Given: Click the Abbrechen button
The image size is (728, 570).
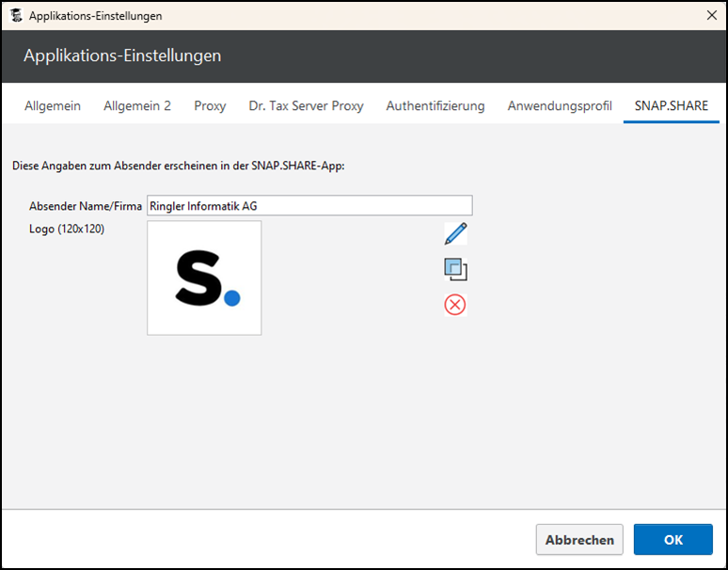Looking at the screenshot, I should pos(579,539).
